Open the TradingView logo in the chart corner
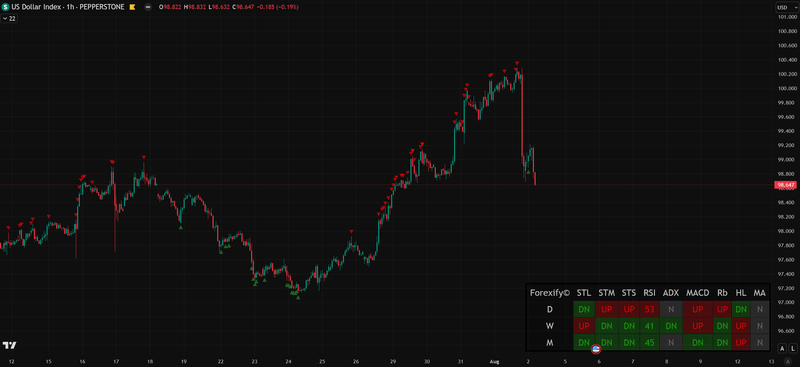Image resolution: width=800 pixels, height=367 pixels. tap(9, 346)
